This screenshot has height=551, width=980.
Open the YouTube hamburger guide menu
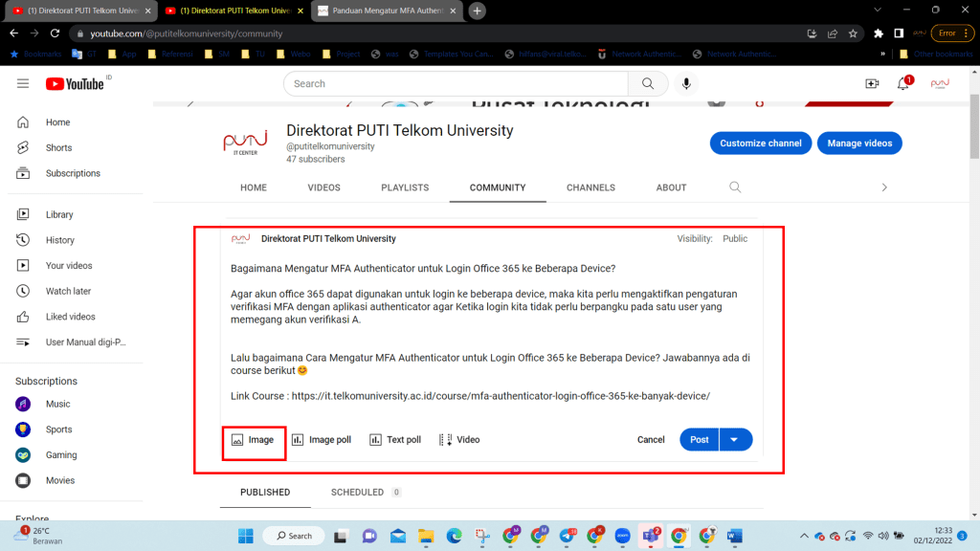pos(23,83)
